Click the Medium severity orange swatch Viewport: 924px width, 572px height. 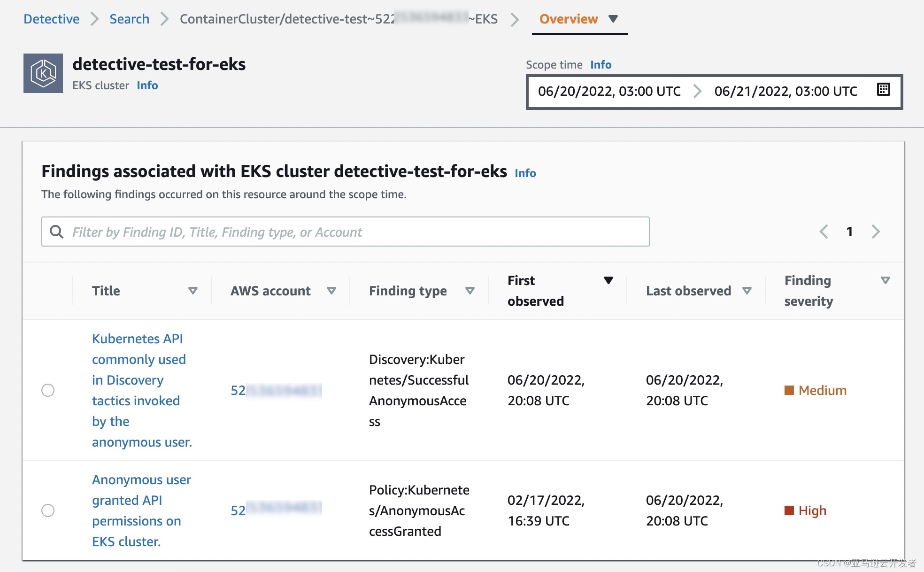(789, 390)
